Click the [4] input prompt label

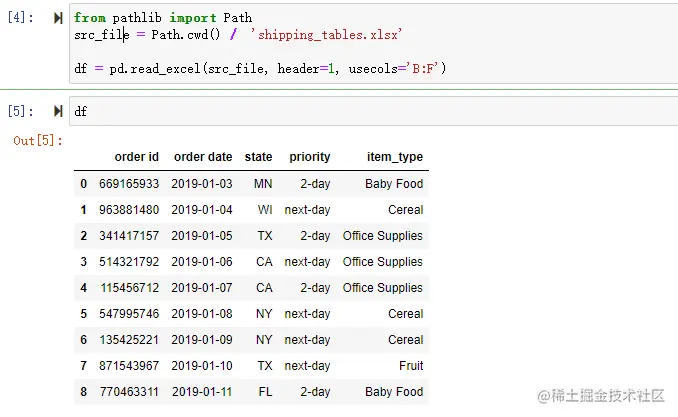point(22,18)
